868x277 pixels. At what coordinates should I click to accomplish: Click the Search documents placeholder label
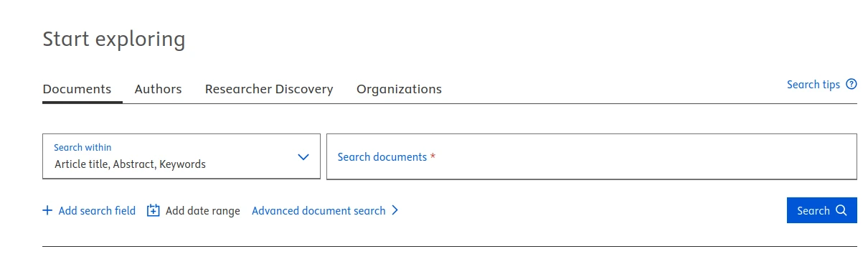(382, 156)
